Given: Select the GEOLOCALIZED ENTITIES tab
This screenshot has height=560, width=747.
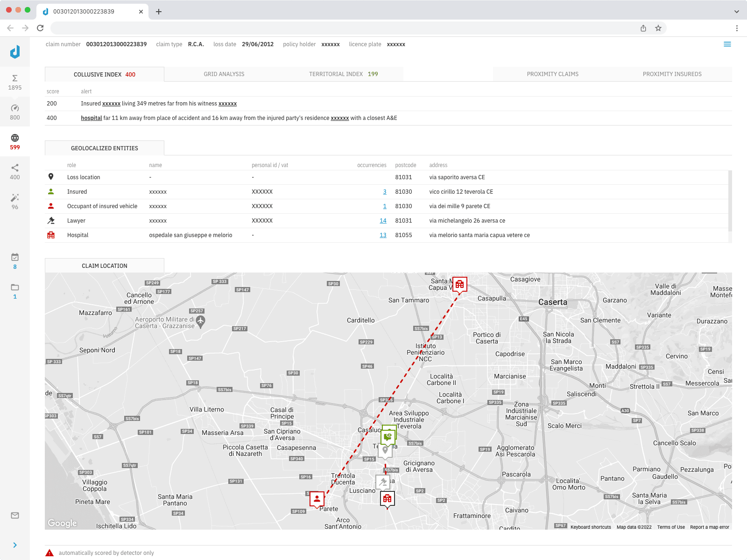Looking at the screenshot, I should coord(105,148).
